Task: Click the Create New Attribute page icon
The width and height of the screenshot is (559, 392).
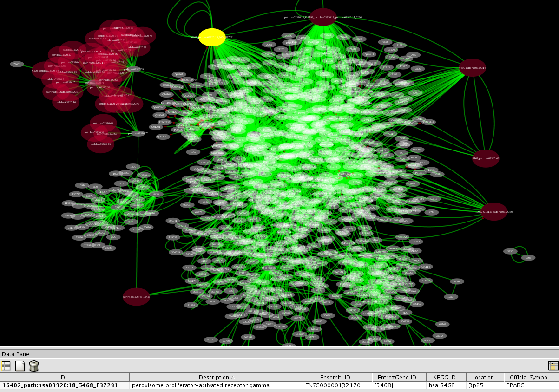Action: 20,366
